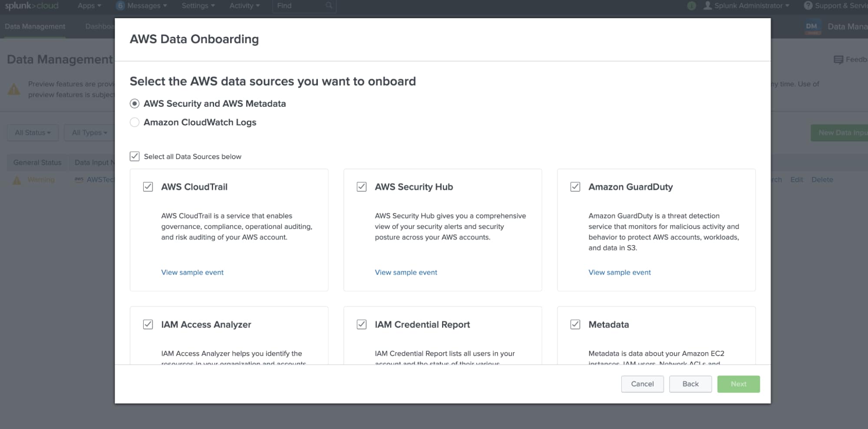
Task: Select Amazon CloudWatch Logs radio option
Action: 135,122
